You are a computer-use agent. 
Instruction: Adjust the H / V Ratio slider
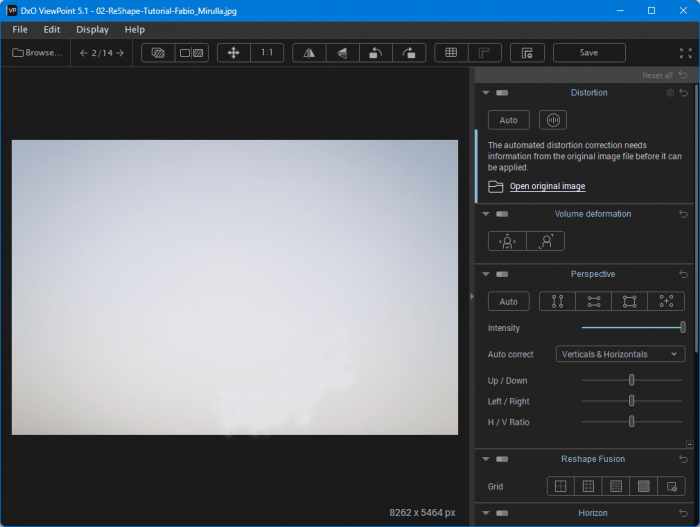point(631,421)
